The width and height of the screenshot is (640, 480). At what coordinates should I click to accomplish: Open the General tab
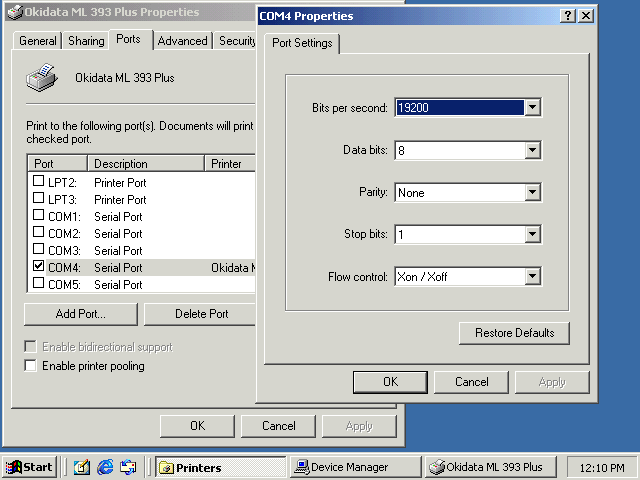coord(38,41)
